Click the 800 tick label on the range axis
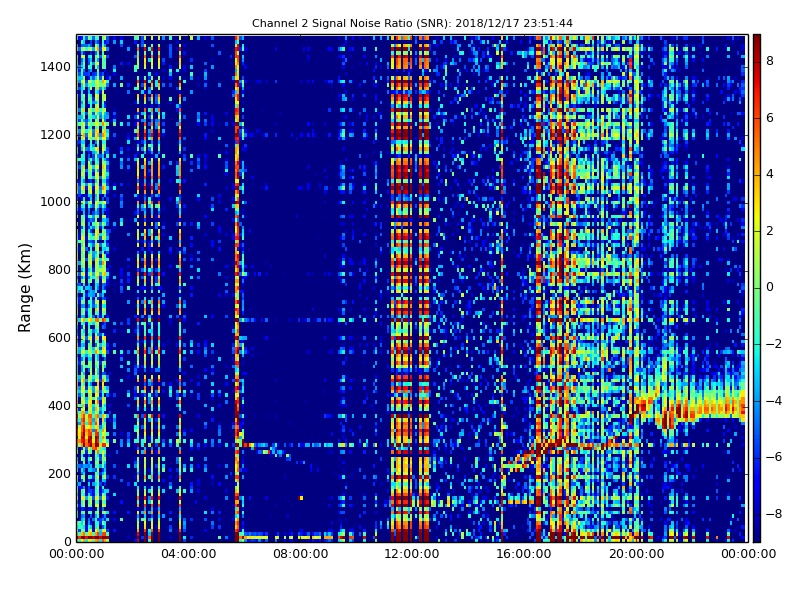800x600 pixels. coord(59,270)
